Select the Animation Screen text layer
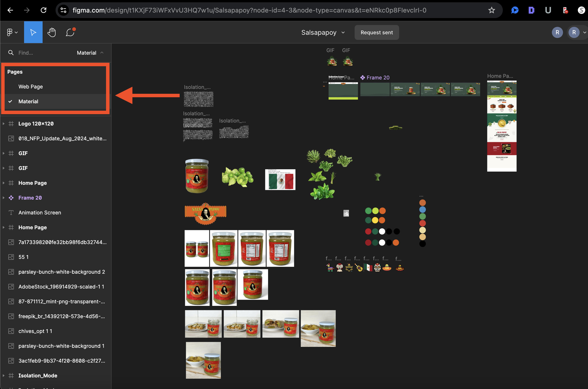Image resolution: width=588 pixels, height=389 pixels. pos(40,213)
